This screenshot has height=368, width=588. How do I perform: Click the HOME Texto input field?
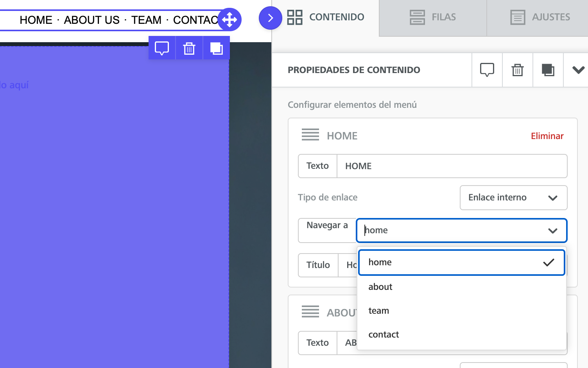[452, 166]
